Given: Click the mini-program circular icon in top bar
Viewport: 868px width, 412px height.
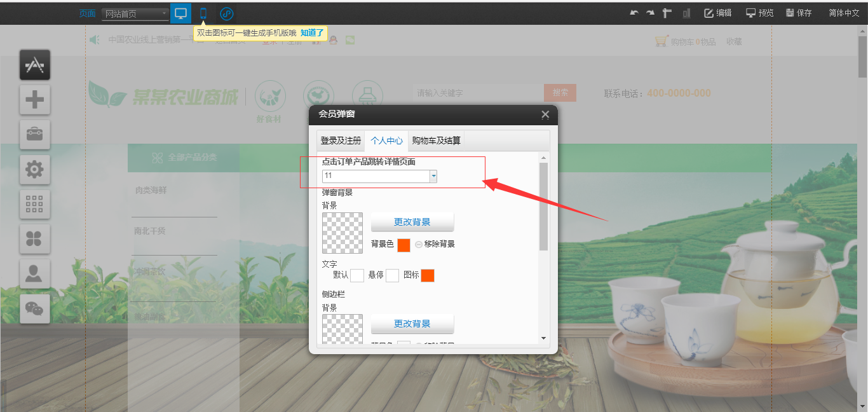Looking at the screenshot, I should [226, 13].
